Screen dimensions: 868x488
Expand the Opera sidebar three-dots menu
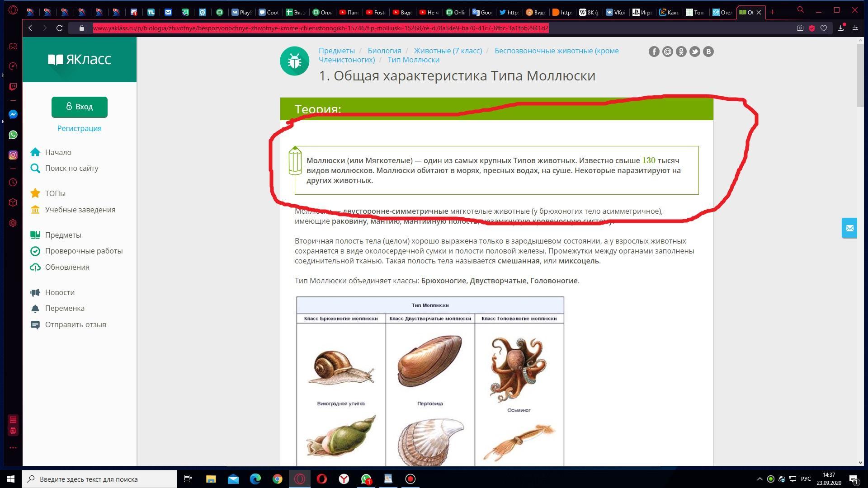13,448
